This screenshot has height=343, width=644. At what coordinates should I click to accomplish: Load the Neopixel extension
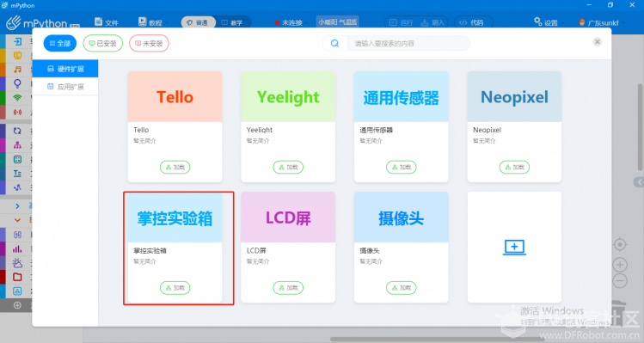[514, 167]
